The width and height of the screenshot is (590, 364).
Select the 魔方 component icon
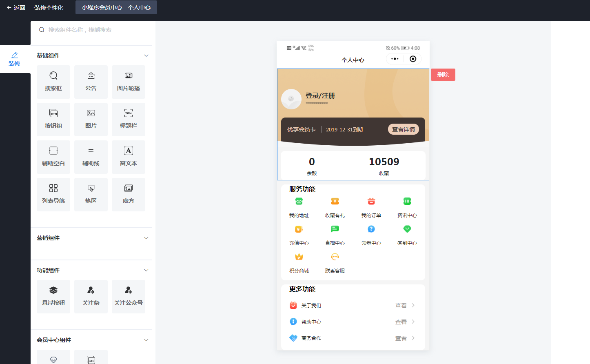(128, 194)
